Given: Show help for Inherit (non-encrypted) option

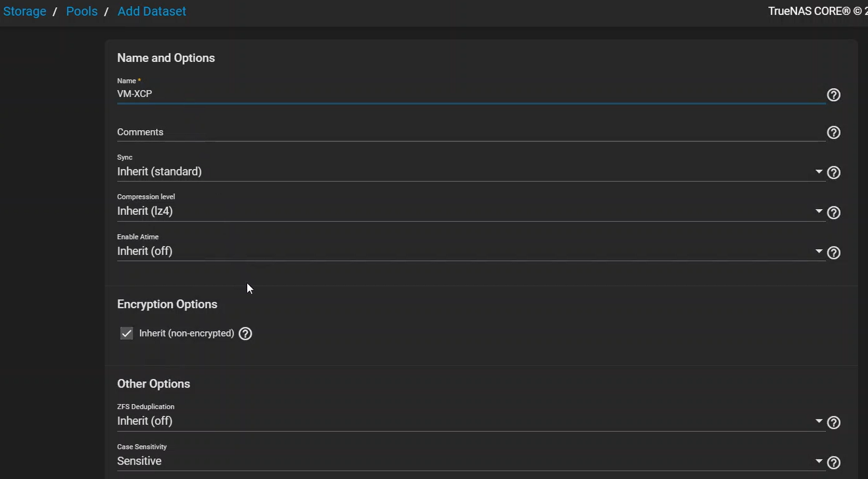Looking at the screenshot, I should pos(245,334).
